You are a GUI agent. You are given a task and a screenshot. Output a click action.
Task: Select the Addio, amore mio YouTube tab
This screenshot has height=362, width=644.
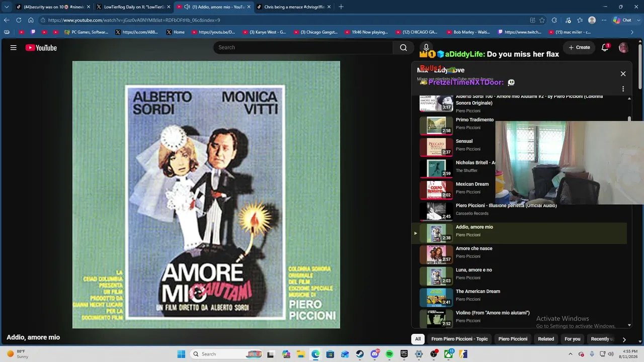pyautogui.click(x=214, y=7)
